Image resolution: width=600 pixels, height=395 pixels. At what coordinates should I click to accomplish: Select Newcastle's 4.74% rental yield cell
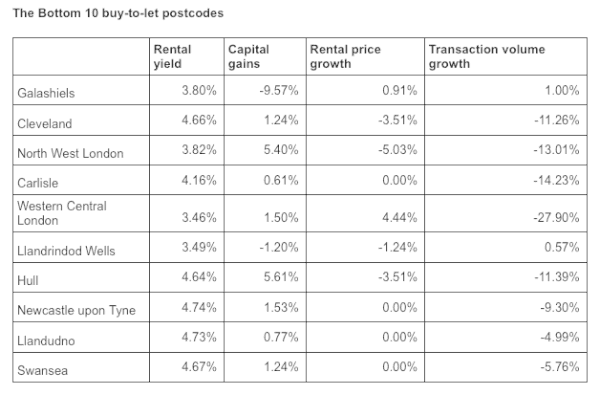pos(199,307)
